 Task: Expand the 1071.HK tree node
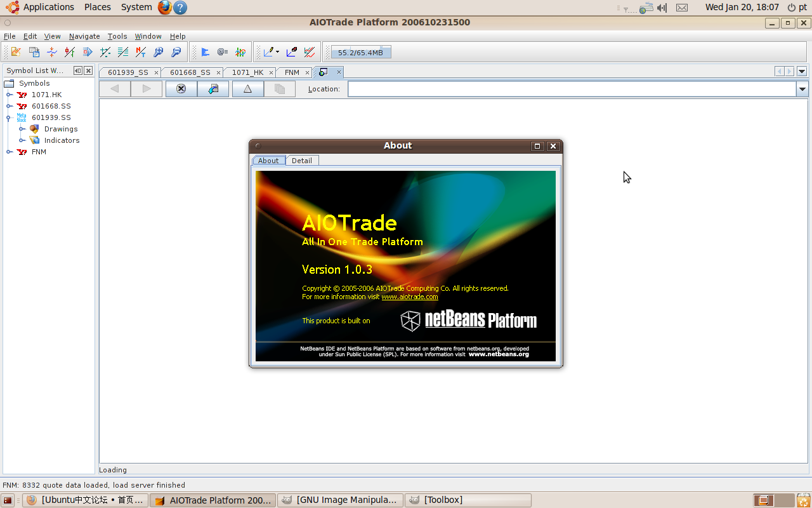(x=10, y=95)
